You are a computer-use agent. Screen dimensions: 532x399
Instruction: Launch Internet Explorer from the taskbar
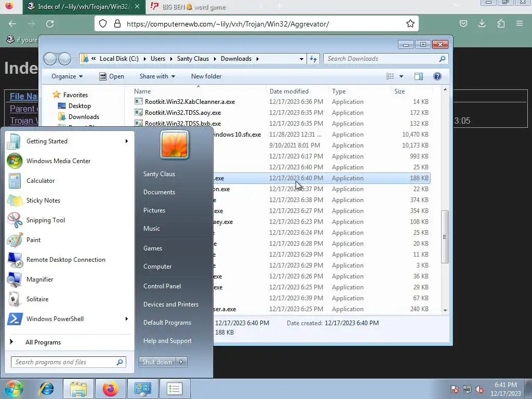point(46,389)
